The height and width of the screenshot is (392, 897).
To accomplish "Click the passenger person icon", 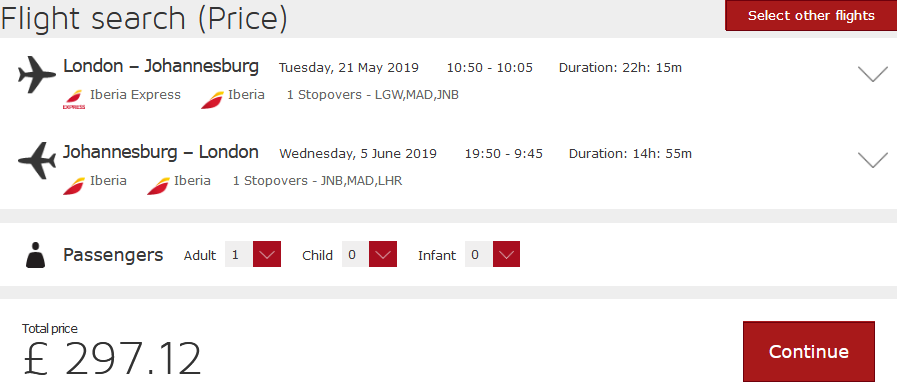I will point(35,255).
